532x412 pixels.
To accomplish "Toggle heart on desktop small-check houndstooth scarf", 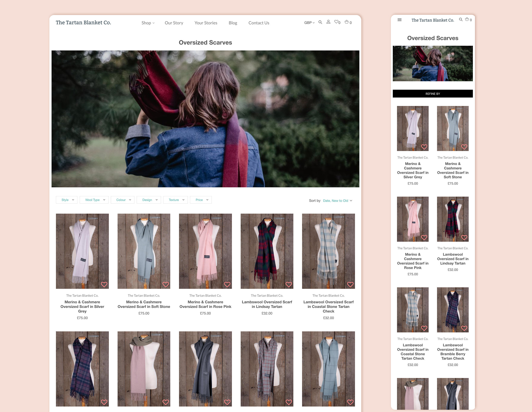I will click(289, 402).
